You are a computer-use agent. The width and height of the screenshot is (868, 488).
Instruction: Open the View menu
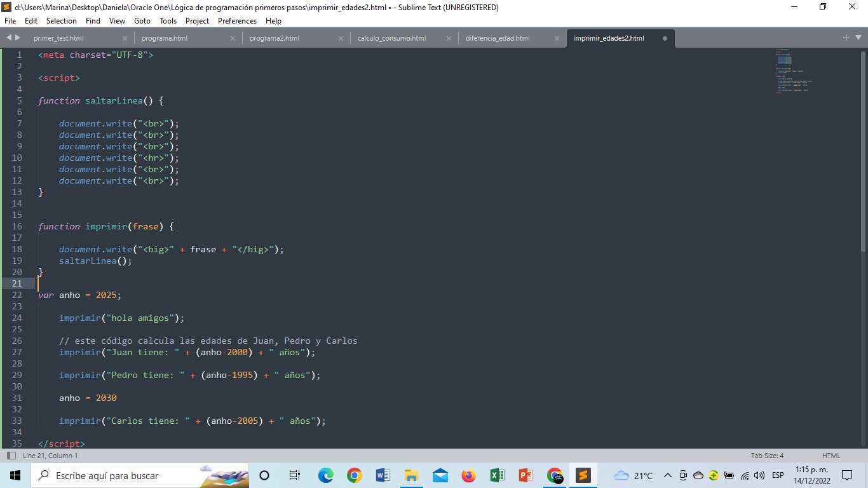click(117, 20)
